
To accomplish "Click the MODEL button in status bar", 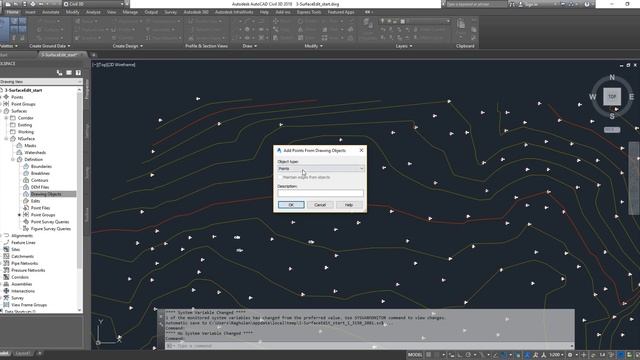I will coord(415,355).
